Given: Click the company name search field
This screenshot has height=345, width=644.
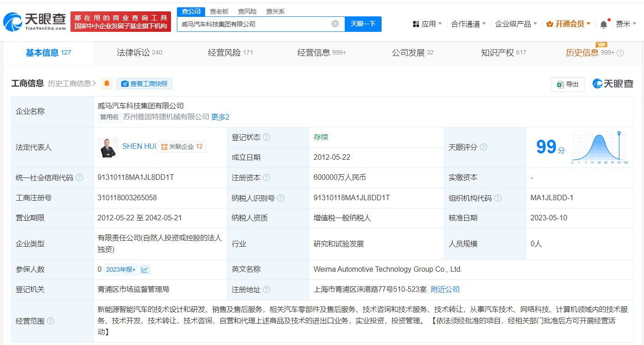Looking at the screenshot, I should pos(255,24).
